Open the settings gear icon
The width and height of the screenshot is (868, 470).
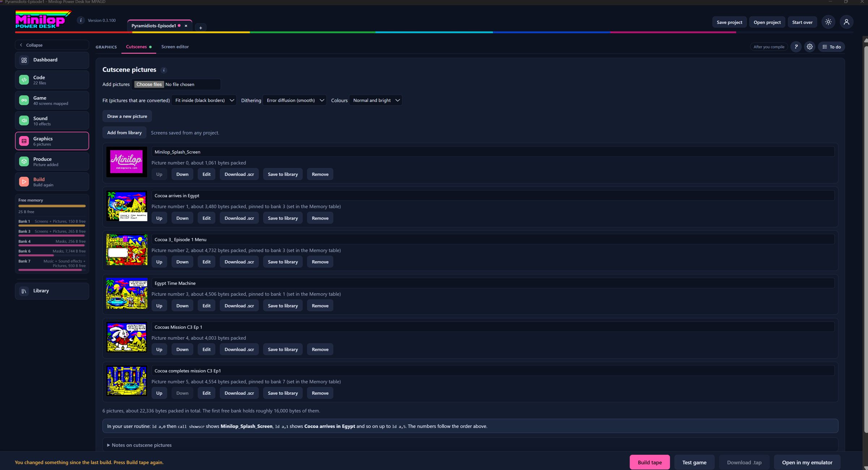point(810,47)
